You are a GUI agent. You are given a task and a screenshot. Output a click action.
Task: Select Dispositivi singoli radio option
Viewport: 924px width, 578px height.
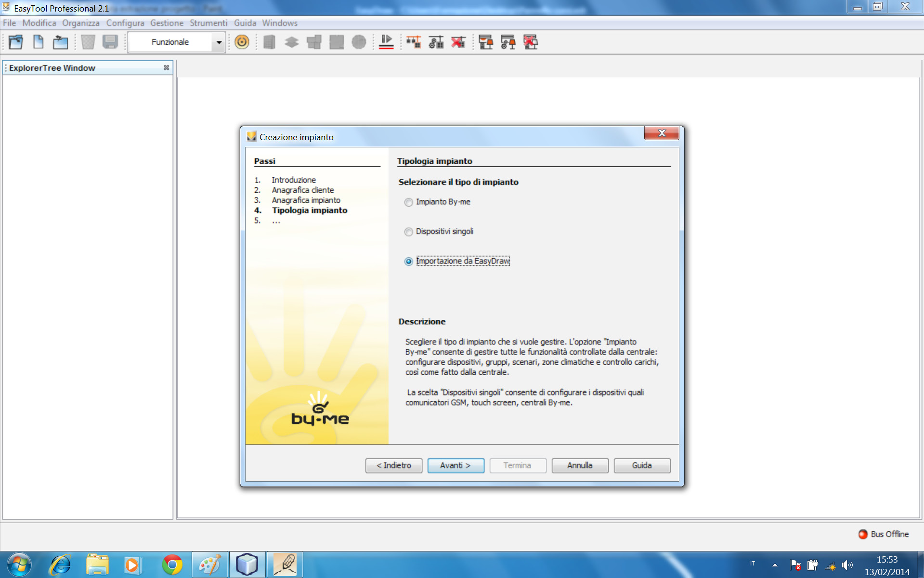pos(409,232)
